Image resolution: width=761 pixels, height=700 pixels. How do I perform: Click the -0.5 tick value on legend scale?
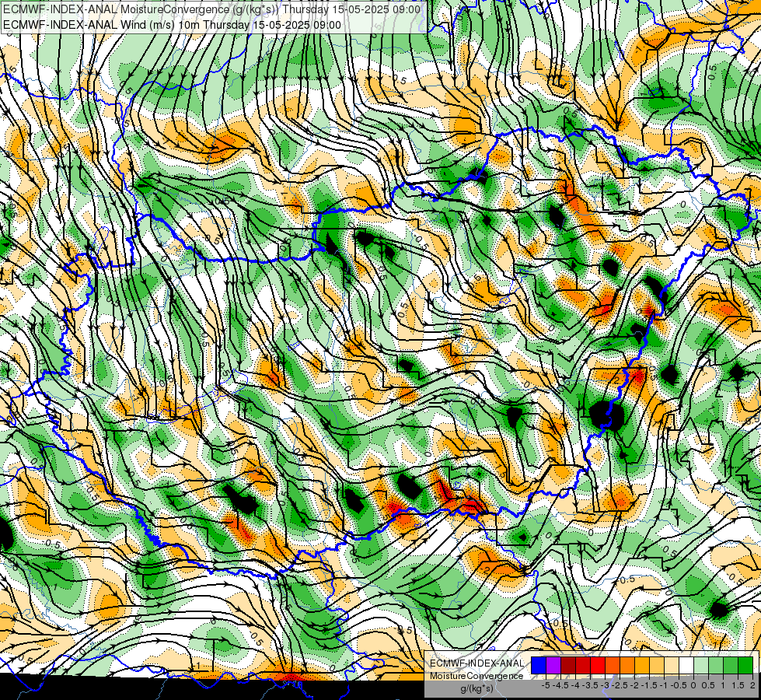679,685
